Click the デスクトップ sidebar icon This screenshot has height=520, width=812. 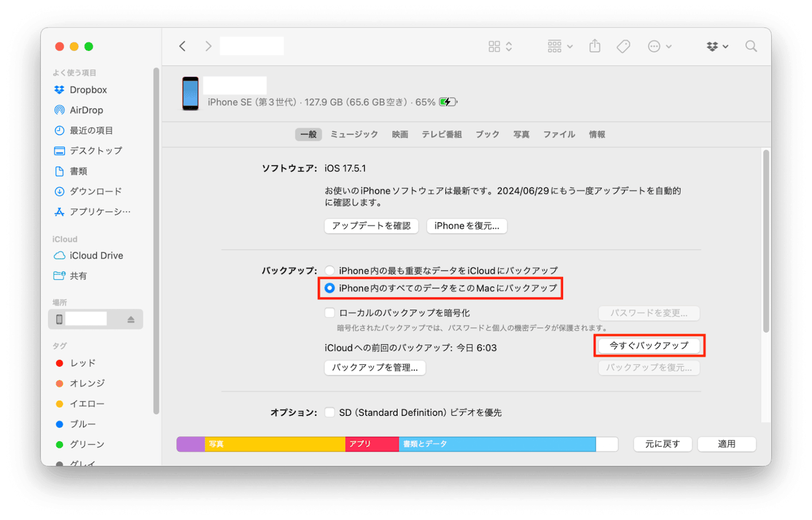[x=59, y=151]
